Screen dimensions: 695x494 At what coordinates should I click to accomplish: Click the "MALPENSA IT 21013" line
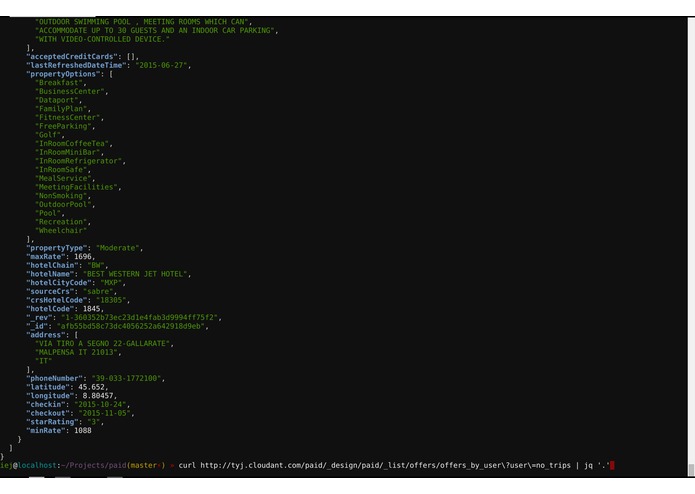76,352
